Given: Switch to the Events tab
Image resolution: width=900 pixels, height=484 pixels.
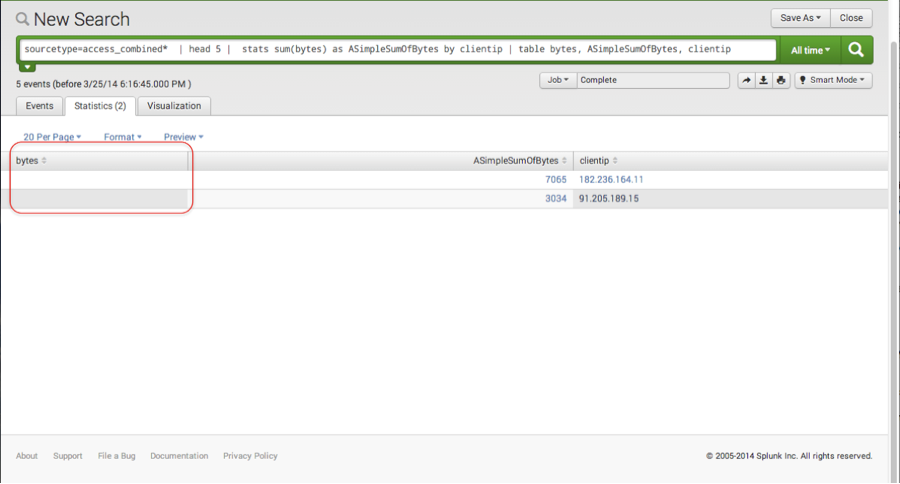Looking at the screenshot, I should click(x=40, y=106).
